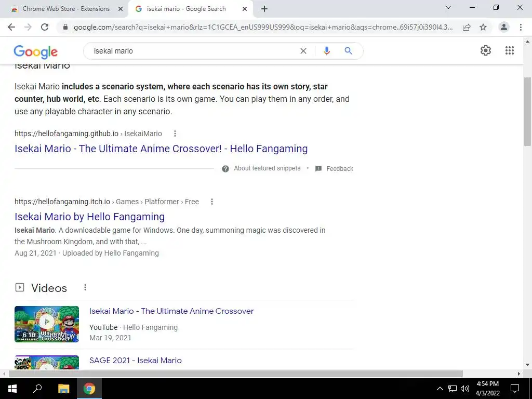Show hidden system tray icons
Screen dimensions: 532x399
(440, 389)
